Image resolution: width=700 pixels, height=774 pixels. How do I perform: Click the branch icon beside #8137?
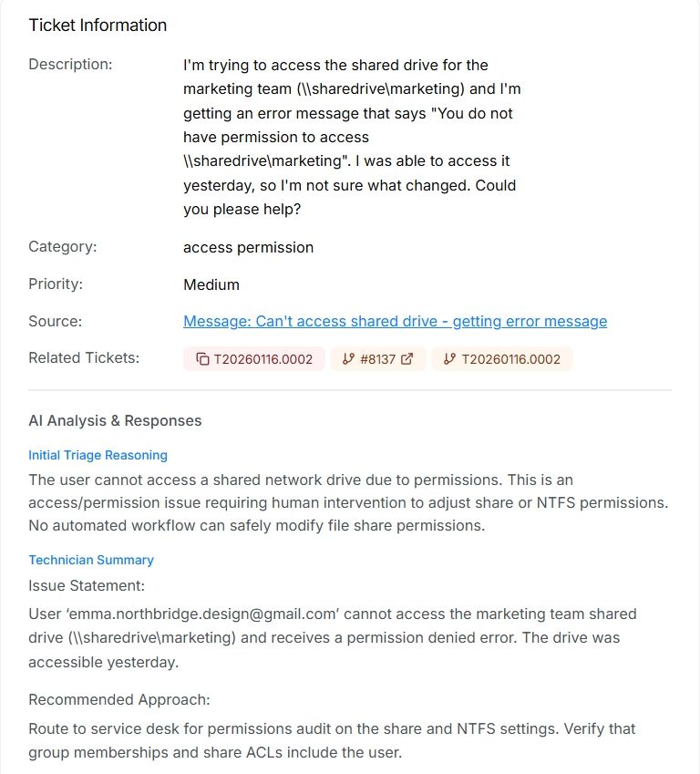(347, 358)
